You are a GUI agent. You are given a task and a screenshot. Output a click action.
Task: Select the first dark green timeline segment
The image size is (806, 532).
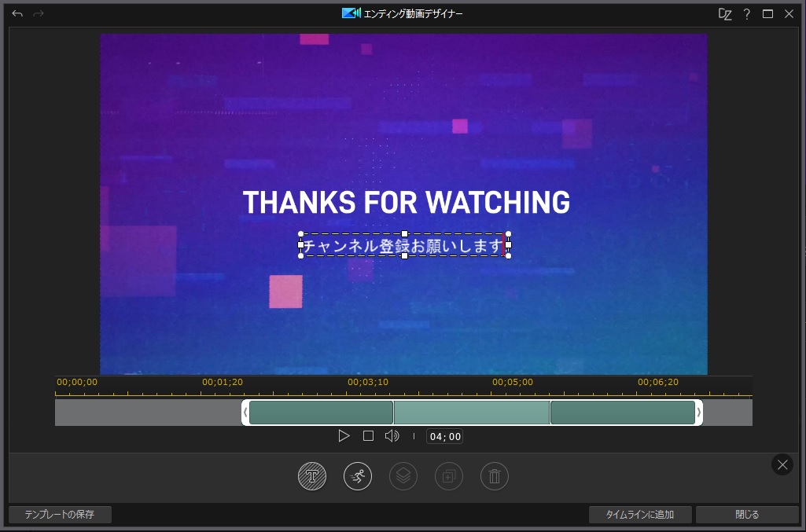322,413
